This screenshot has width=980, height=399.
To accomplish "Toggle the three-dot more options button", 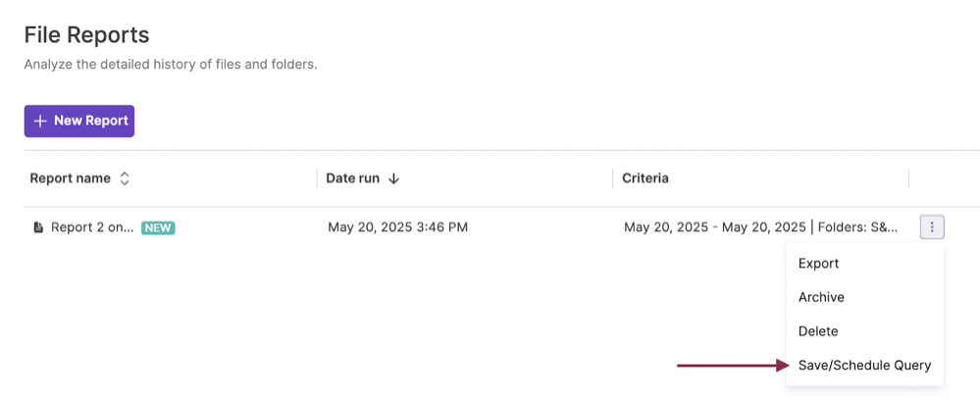I will click(x=932, y=227).
